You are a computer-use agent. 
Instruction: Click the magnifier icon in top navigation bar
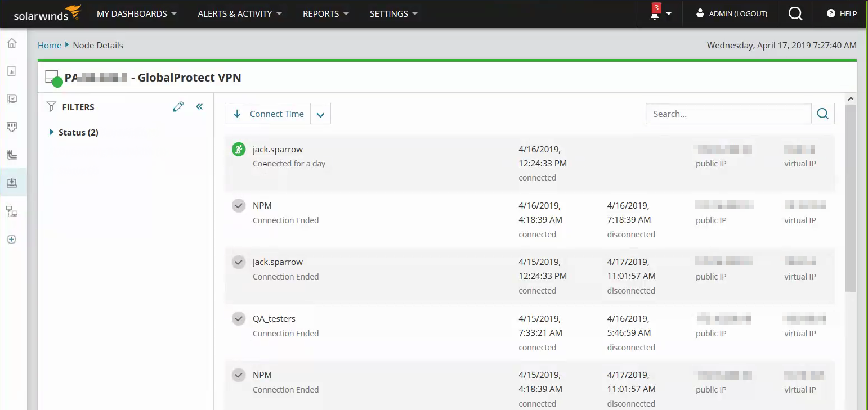click(x=795, y=14)
